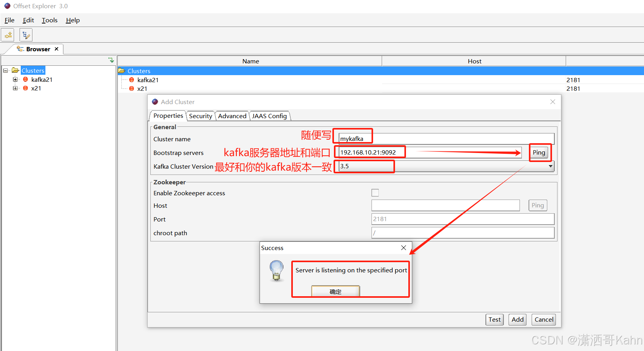Click the Clusters folder icon in table header row
The image size is (644, 351).
coord(122,71)
